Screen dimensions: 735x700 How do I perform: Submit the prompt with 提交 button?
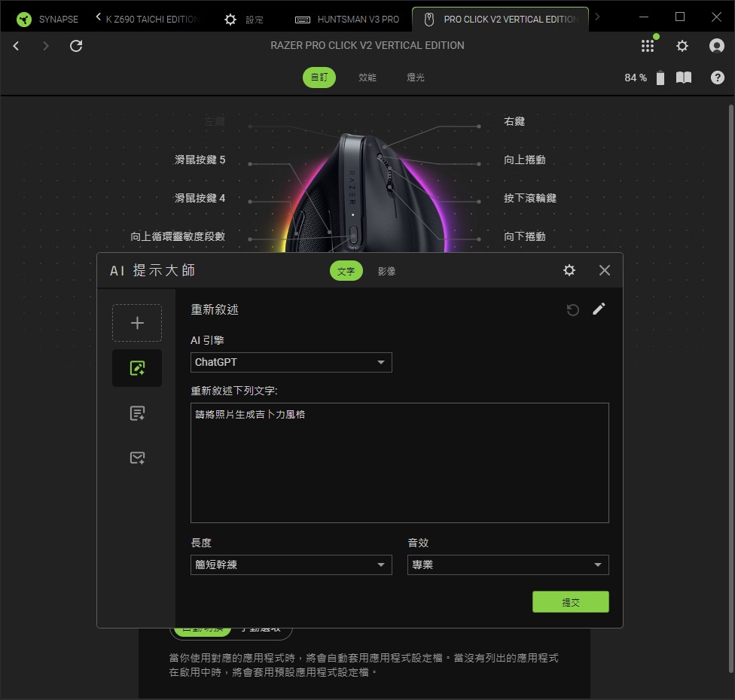(571, 602)
